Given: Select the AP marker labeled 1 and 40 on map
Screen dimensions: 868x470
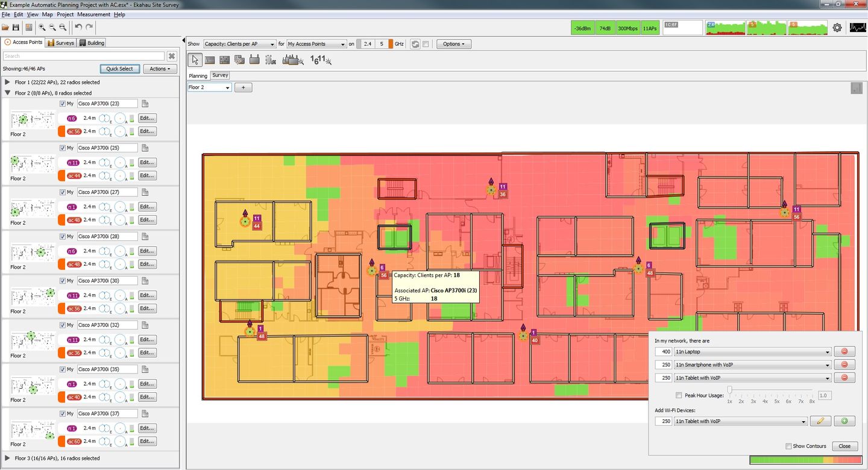Looking at the screenshot, I should [523, 335].
